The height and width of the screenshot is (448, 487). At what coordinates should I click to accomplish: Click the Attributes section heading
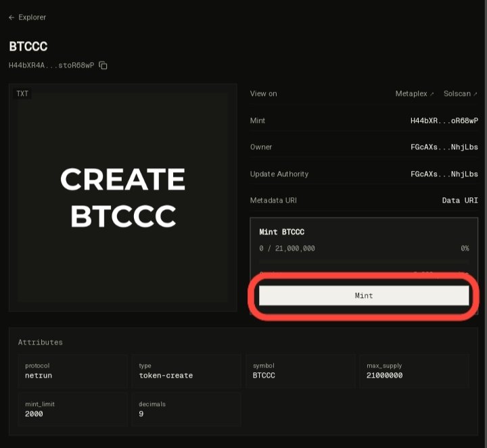click(x=41, y=343)
